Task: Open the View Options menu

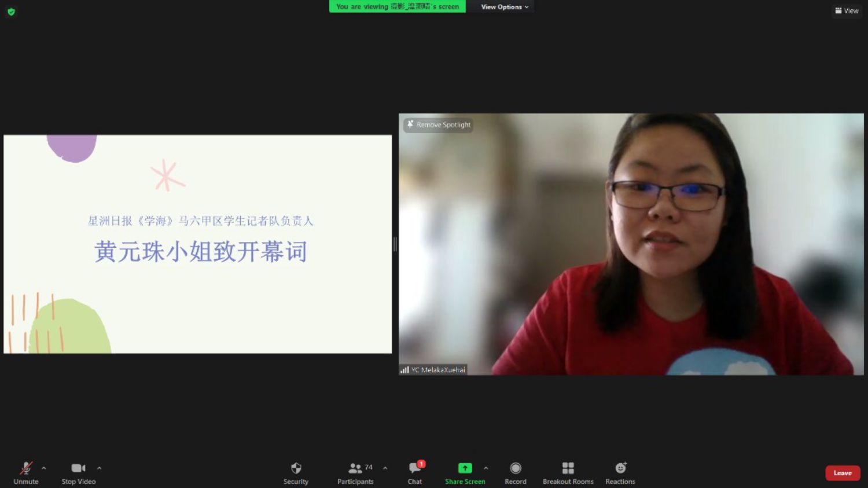Action: (x=504, y=7)
